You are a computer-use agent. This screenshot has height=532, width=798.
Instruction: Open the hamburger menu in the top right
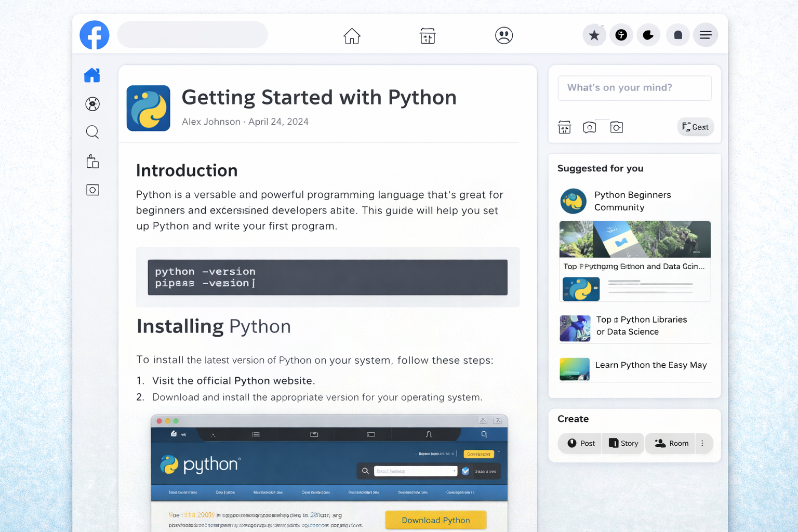click(x=706, y=35)
